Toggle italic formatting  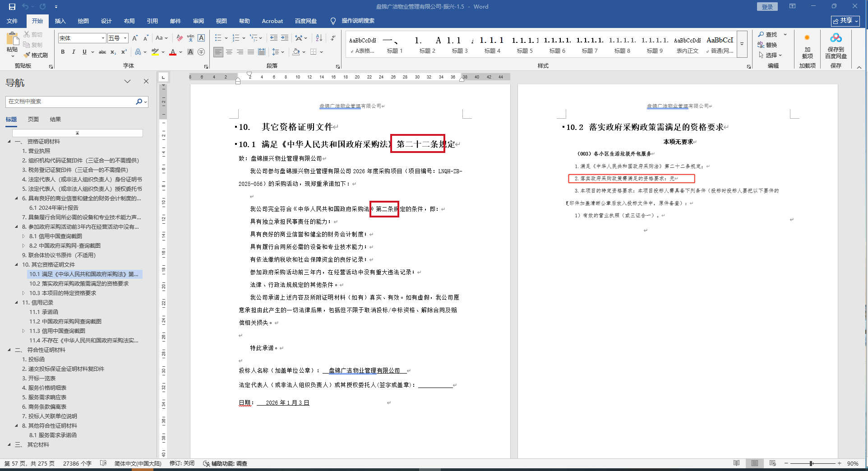pyautogui.click(x=74, y=52)
